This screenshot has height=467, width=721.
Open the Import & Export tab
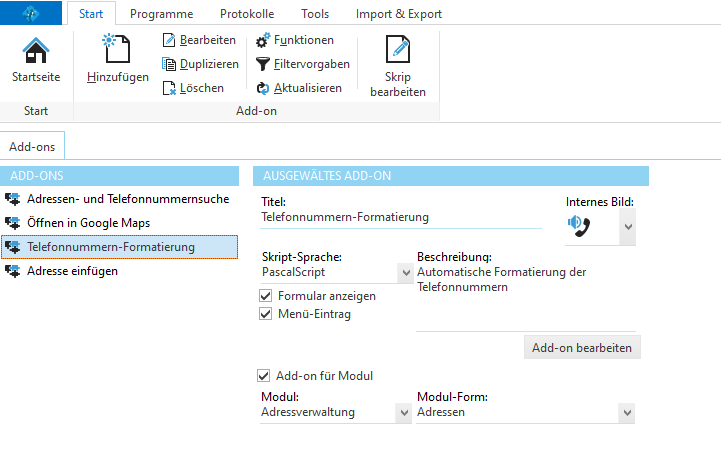point(399,14)
